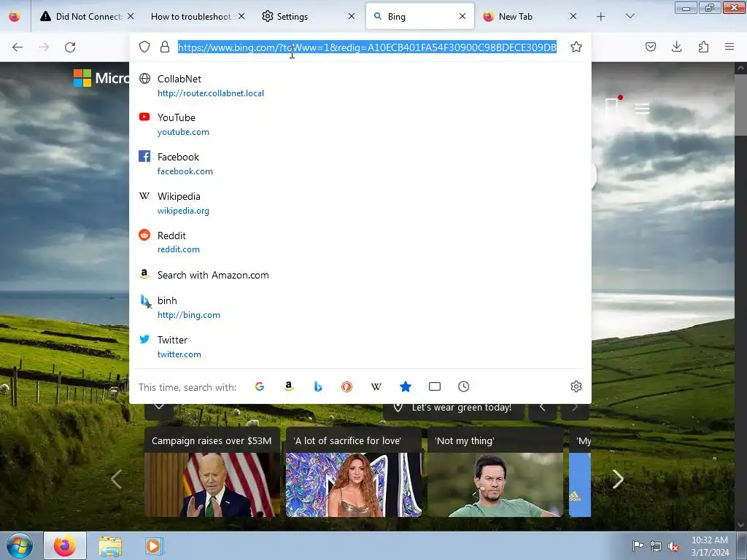Open Windows Start menu
Viewport: 747px width, 560px height.
pos(19,545)
